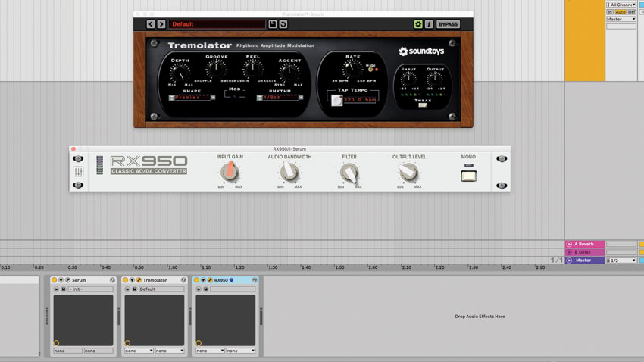
Task: Collapse the Tremolator device triangle
Action: coord(132,280)
